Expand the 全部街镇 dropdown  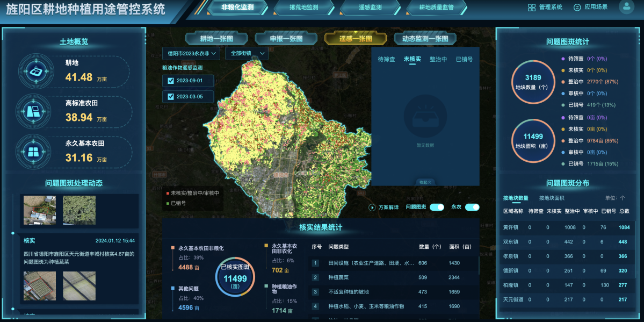point(247,53)
